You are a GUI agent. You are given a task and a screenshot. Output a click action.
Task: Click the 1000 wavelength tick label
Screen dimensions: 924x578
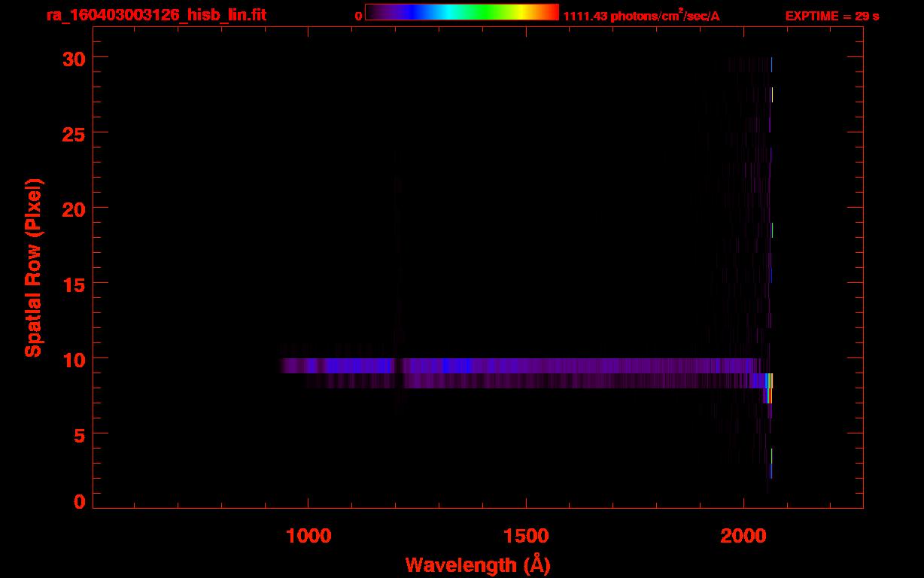(309, 536)
